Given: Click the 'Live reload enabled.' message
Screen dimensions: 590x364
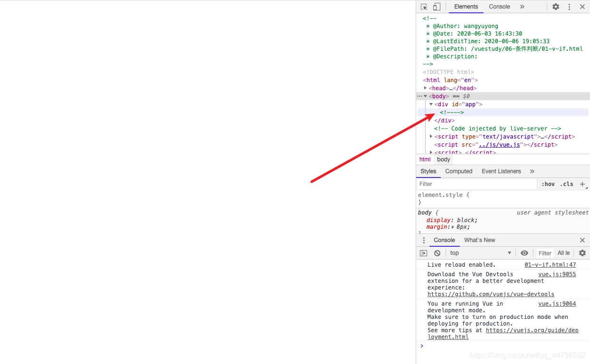Looking at the screenshot, I should [x=461, y=265].
